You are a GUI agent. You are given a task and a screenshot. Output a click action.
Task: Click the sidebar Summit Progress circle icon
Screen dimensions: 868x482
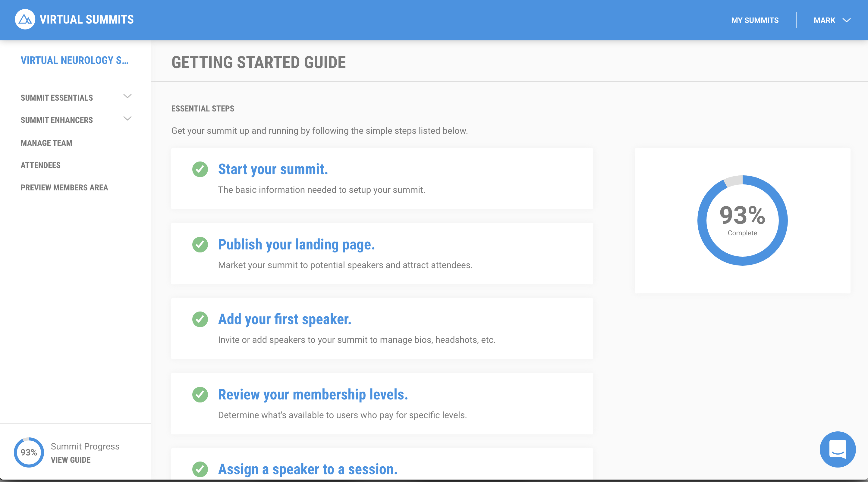click(29, 452)
